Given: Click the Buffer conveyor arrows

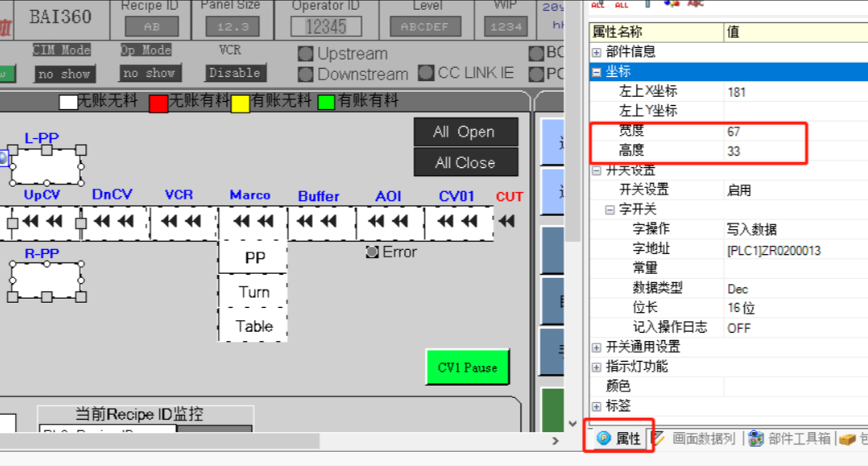Looking at the screenshot, I should click(x=317, y=221).
